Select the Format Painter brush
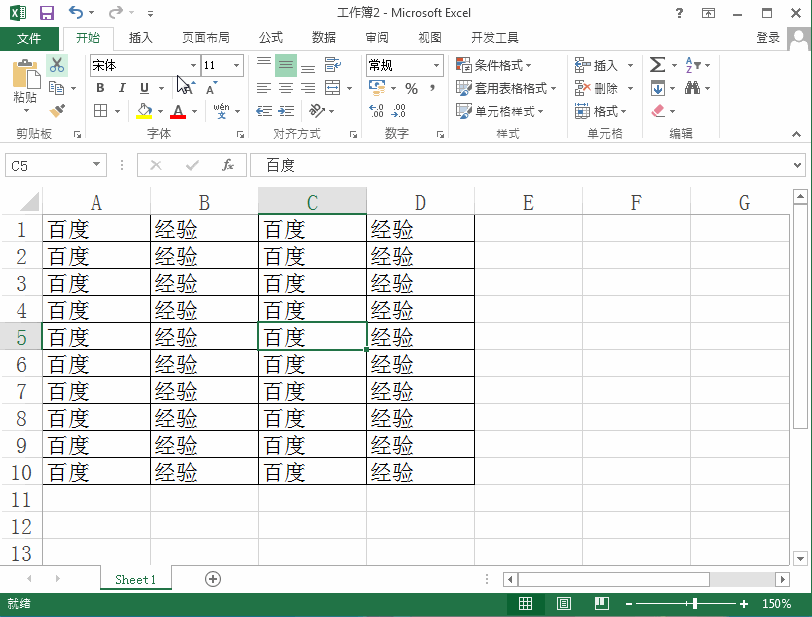 coord(57,110)
